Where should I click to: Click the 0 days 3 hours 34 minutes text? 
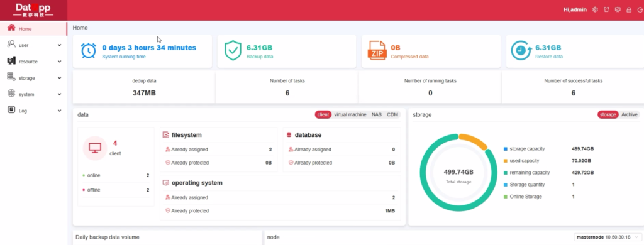149,48
